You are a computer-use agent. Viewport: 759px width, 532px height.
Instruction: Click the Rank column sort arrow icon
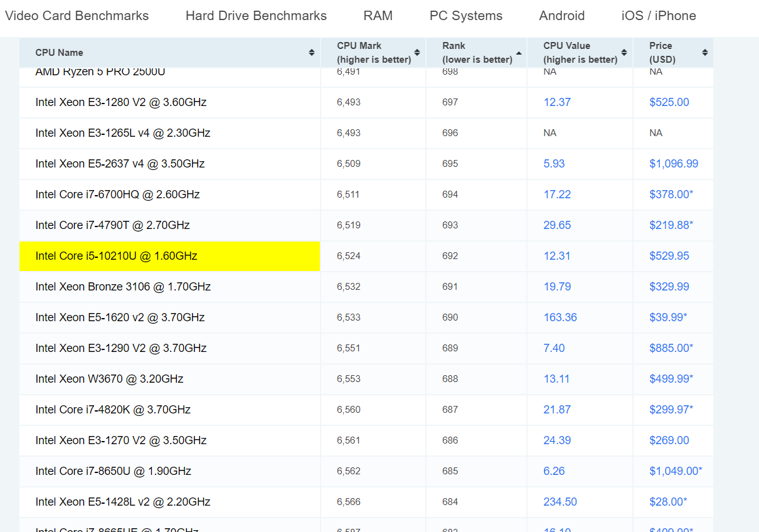(x=519, y=53)
